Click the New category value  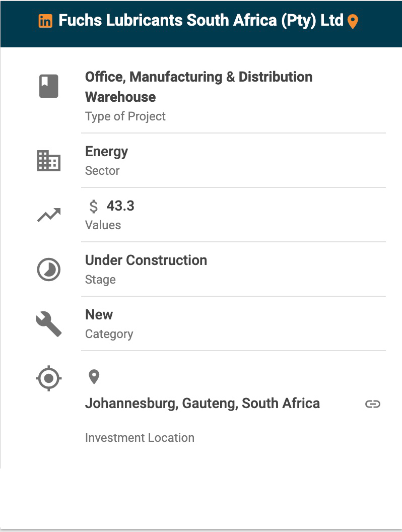pyautogui.click(x=99, y=314)
